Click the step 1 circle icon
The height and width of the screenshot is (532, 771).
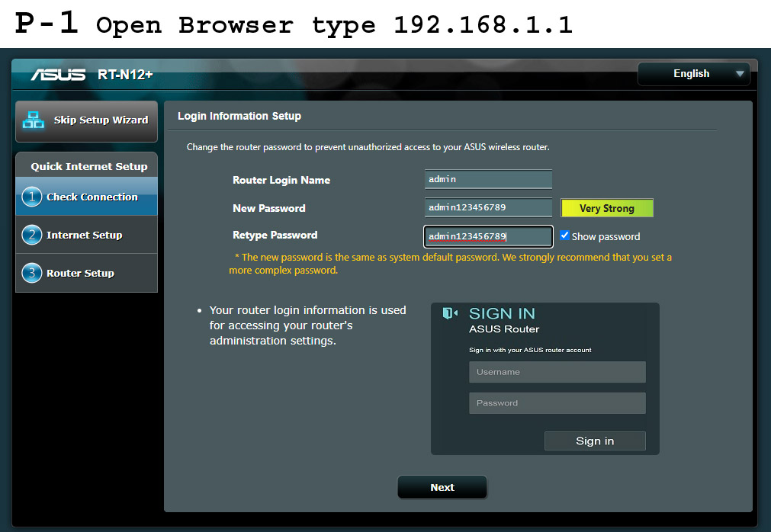[x=32, y=197]
